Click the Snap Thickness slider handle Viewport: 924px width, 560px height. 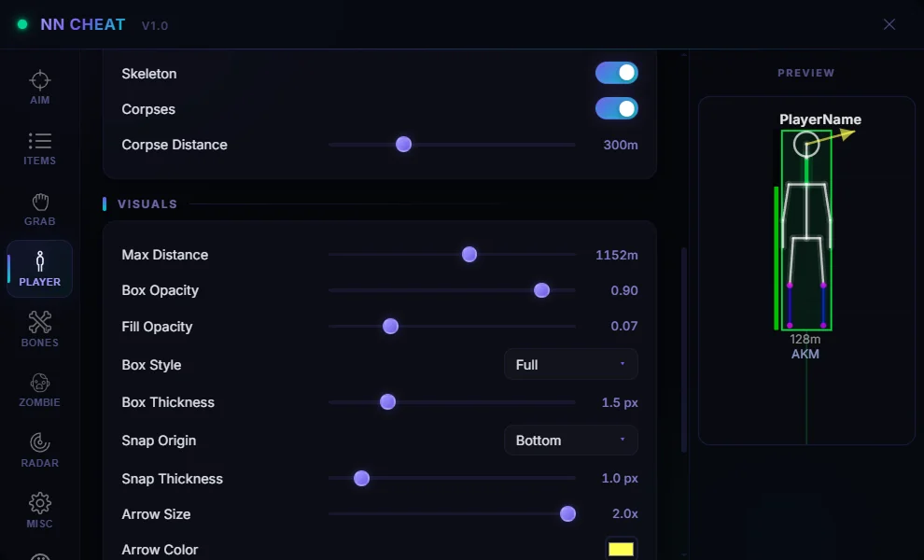click(361, 478)
